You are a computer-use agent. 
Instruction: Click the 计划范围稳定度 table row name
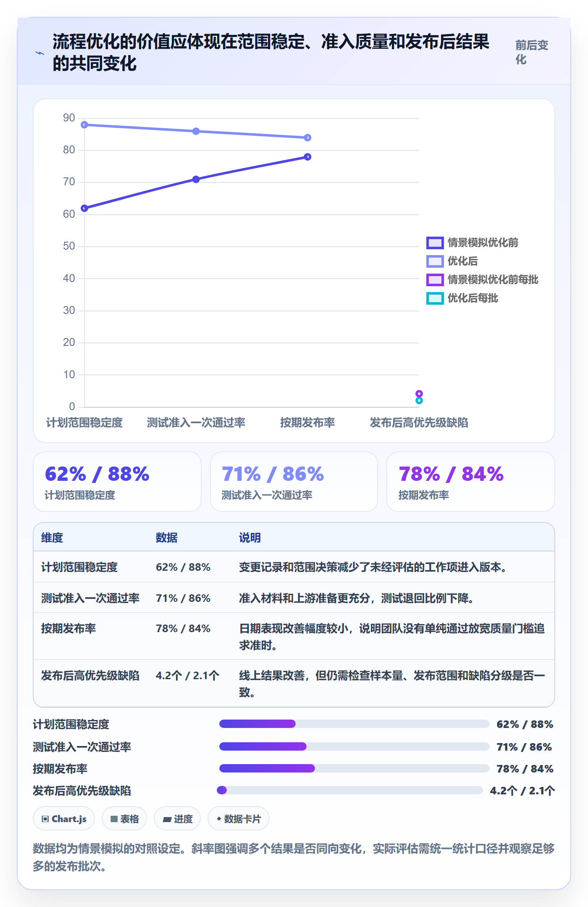(x=79, y=567)
